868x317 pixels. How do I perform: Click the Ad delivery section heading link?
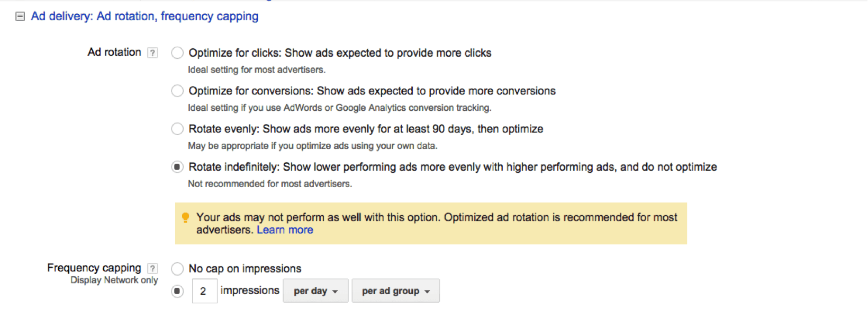pos(144,16)
